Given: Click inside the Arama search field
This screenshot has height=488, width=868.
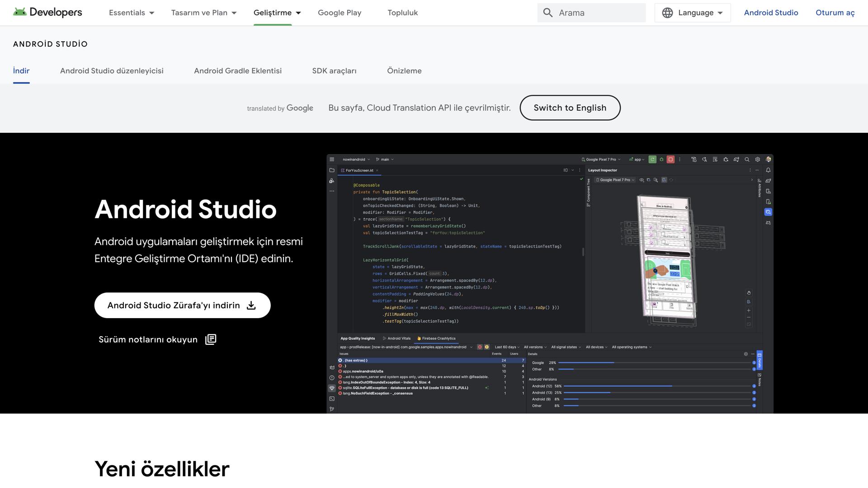Looking at the screenshot, I should (592, 12).
